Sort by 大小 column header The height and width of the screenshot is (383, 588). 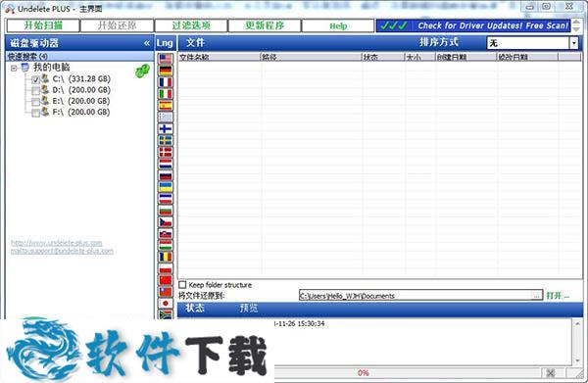(420, 57)
